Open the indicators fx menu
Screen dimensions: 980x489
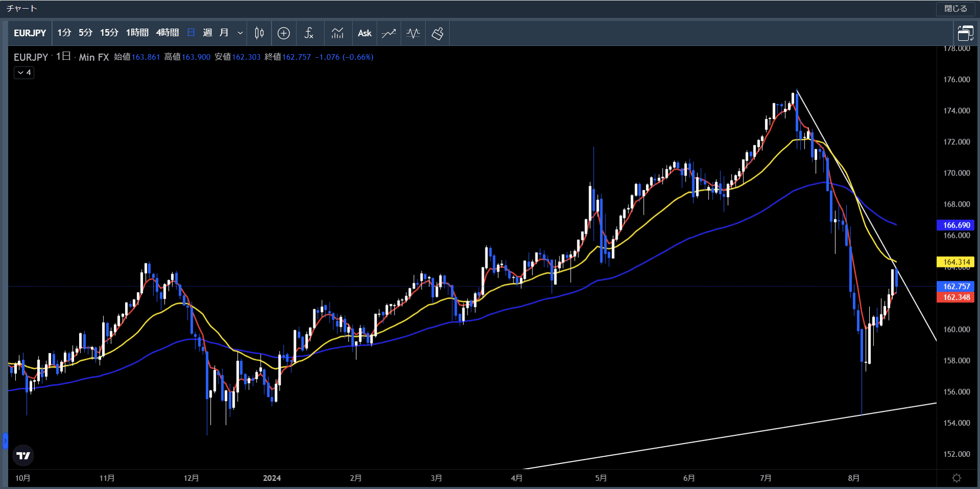(309, 33)
